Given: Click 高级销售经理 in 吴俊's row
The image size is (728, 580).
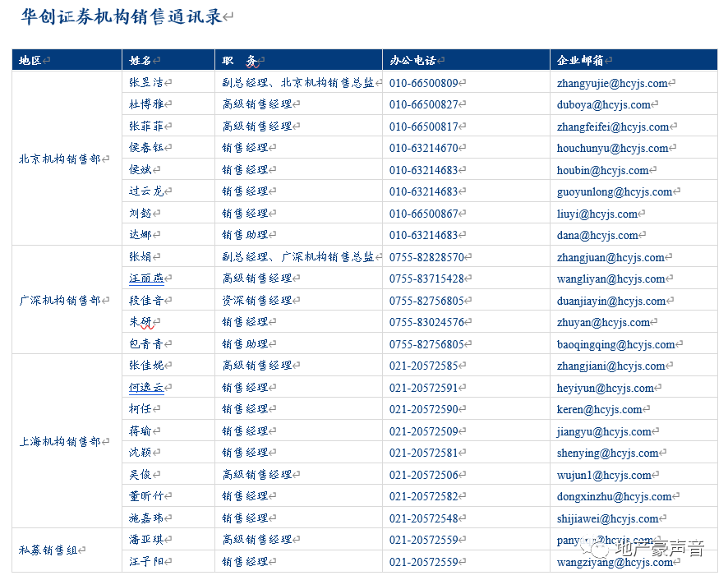Looking at the screenshot, I should (256, 475).
